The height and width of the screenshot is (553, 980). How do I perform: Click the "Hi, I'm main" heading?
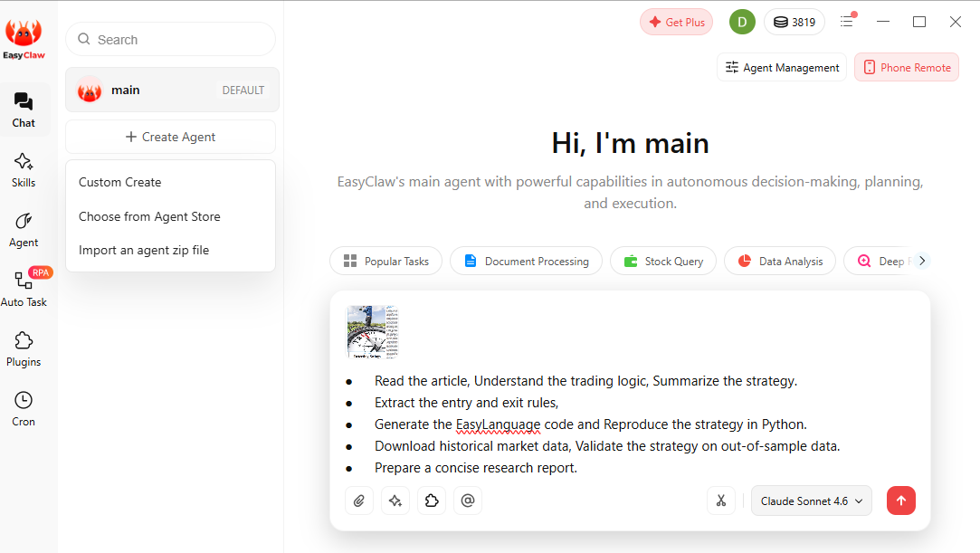630,143
